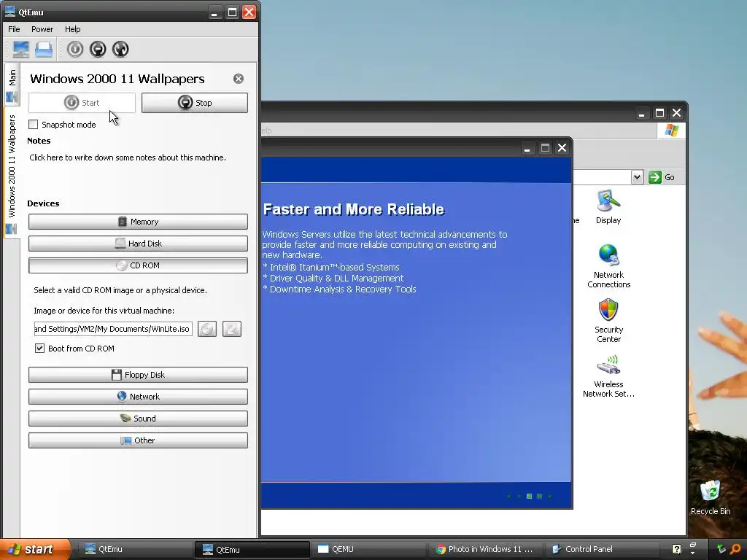Open Network Connections icon
The image size is (747, 560).
coord(608,265)
